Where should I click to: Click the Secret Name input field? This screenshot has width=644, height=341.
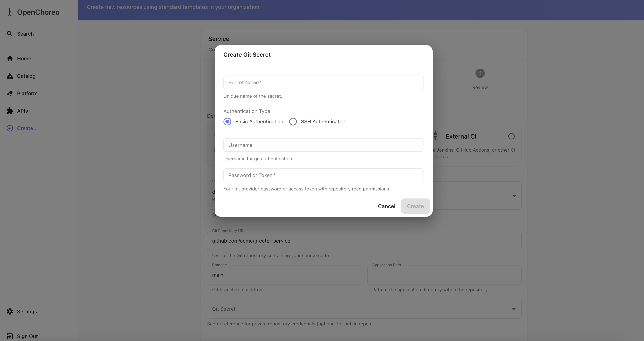coord(323,82)
